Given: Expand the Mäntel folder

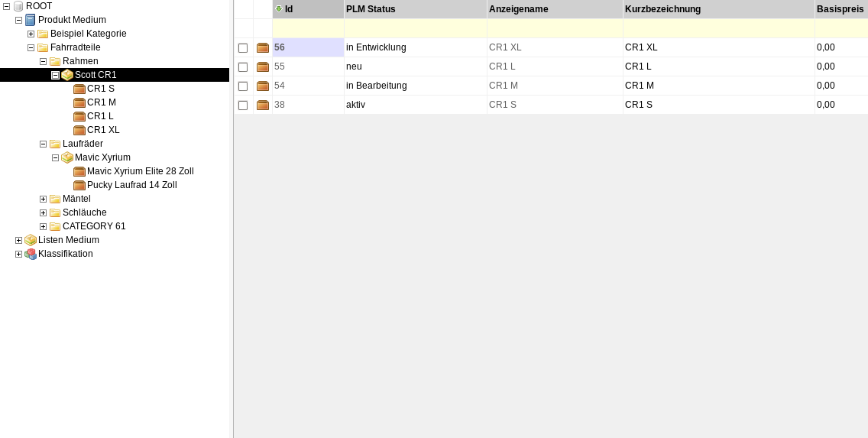Looking at the screenshot, I should click(43, 199).
